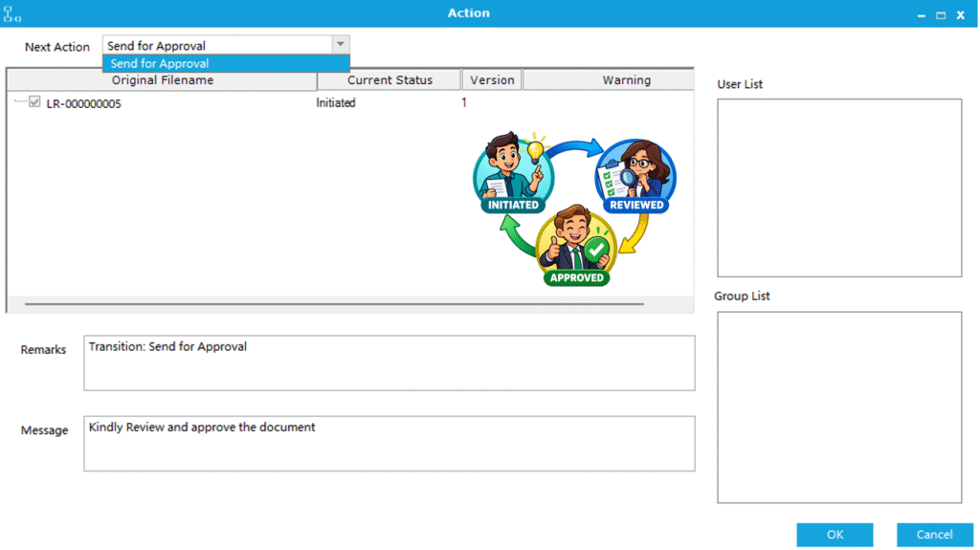980x550 pixels.
Task: Expand the tree connector beside LR-000000005
Action: click(20, 101)
